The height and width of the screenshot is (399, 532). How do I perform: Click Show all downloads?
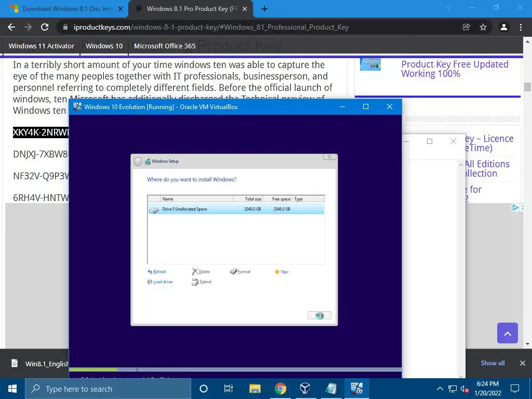pyautogui.click(x=493, y=363)
